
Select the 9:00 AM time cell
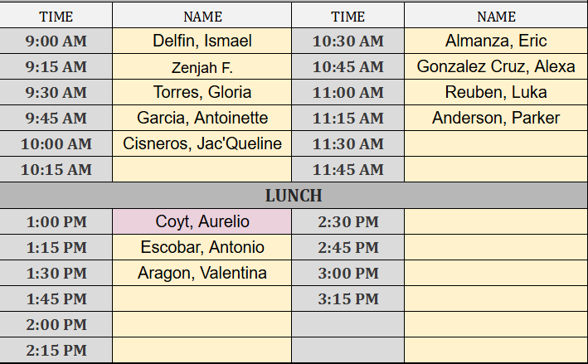click(56, 41)
